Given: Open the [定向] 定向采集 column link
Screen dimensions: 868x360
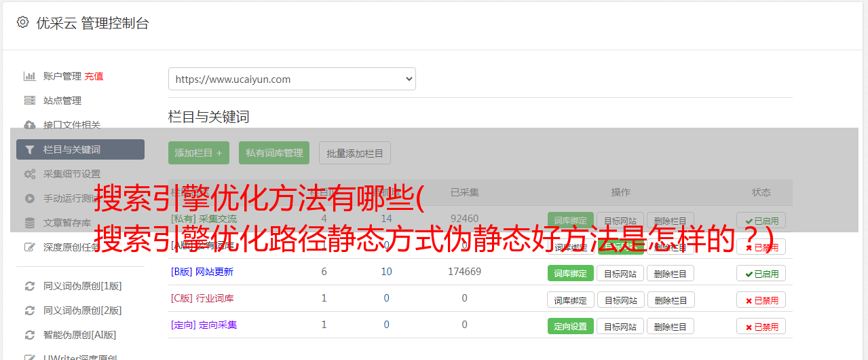Looking at the screenshot, I should point(204,325).
